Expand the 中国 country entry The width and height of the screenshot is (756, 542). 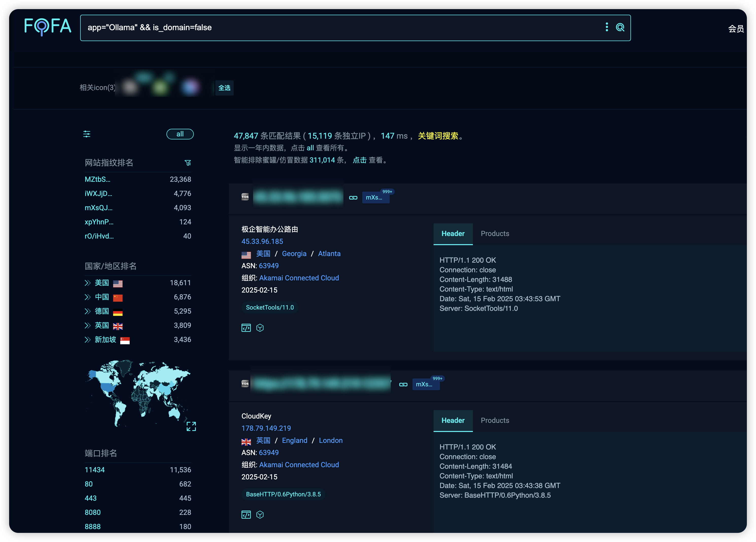(88, 297)
